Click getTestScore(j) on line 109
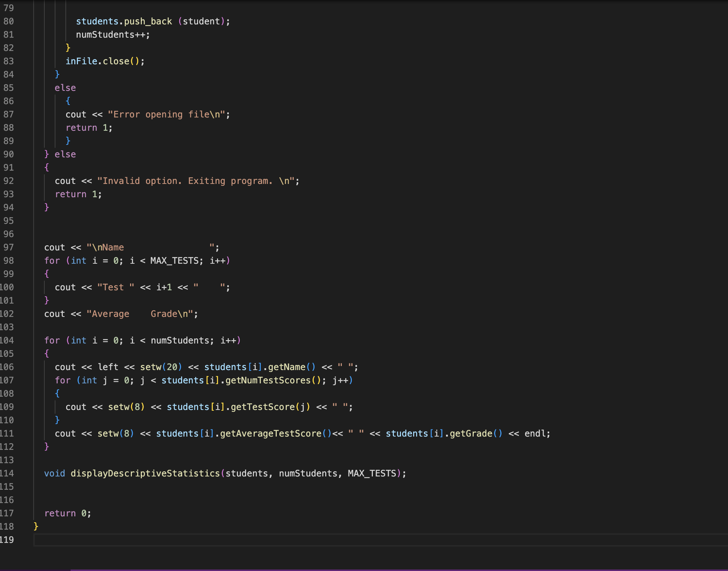This screenshot has width=728, height=571. coord(270,407)
